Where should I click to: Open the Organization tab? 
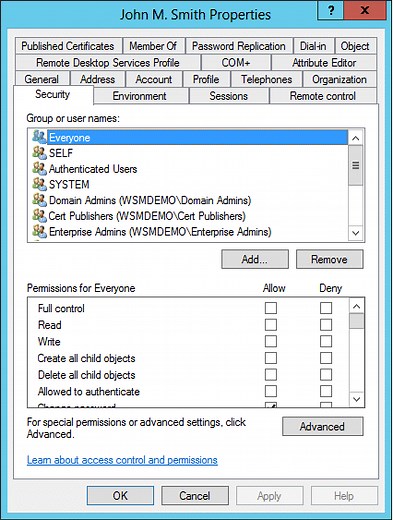click(339, 79)
